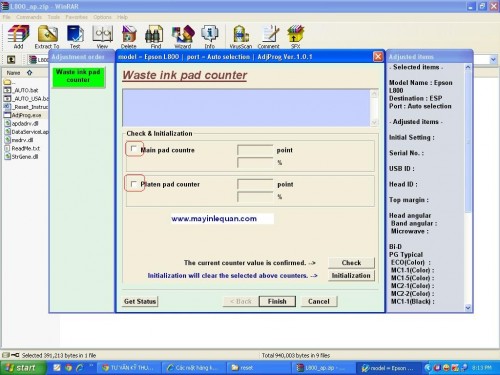Click the Test archive toolbar icon

pyautogui.click(x=75, y=37)
